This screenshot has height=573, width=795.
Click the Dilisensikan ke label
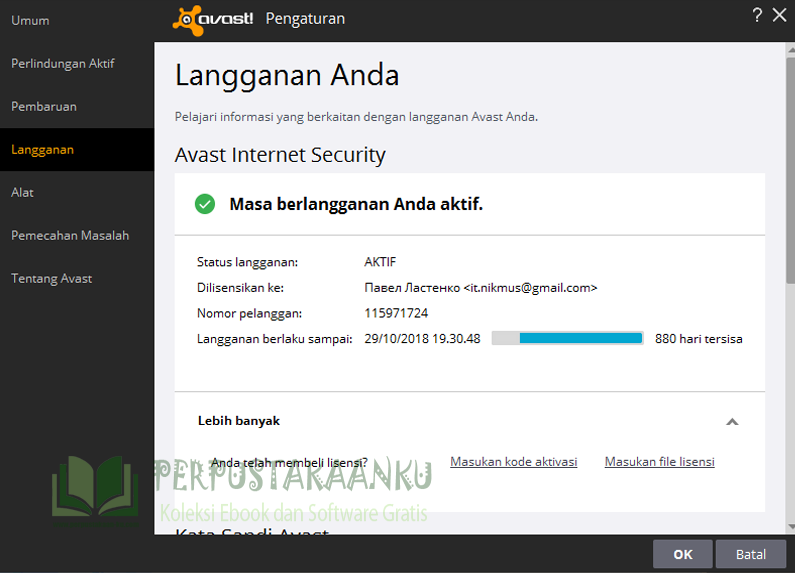click(240, 288)
